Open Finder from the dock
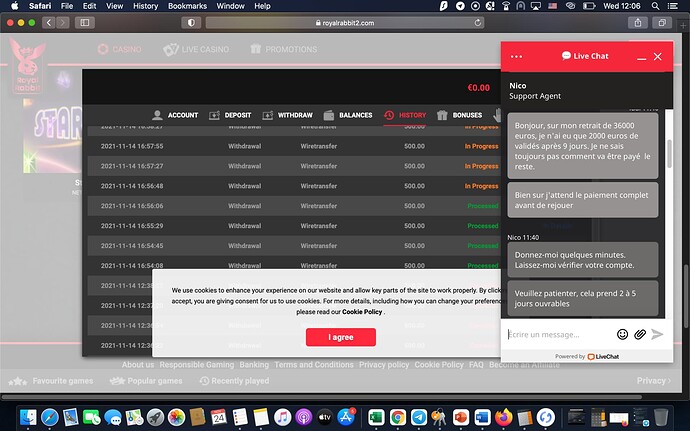 28,417
